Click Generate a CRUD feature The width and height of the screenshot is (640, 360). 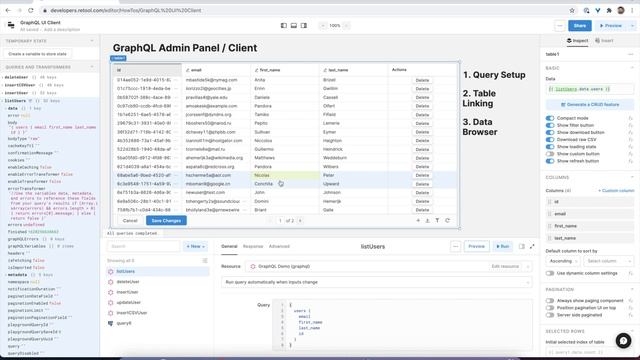[x=590, y=104]
